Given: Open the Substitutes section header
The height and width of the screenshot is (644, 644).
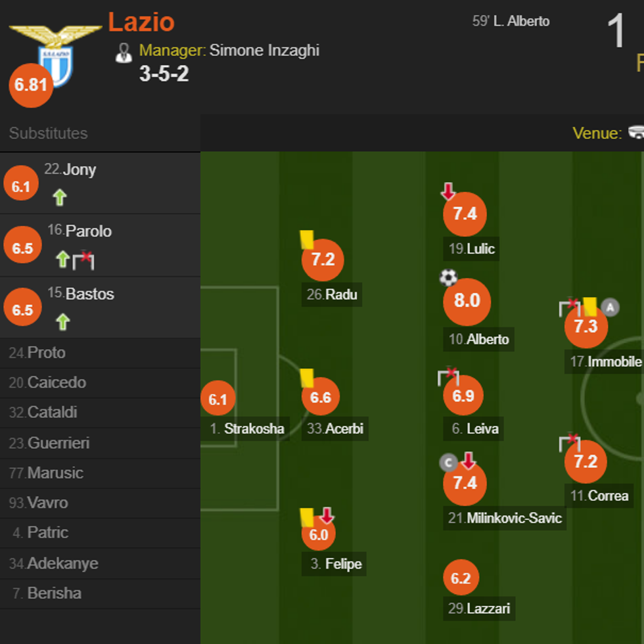Looking at the screenshot, I should (x=49, y=133).
